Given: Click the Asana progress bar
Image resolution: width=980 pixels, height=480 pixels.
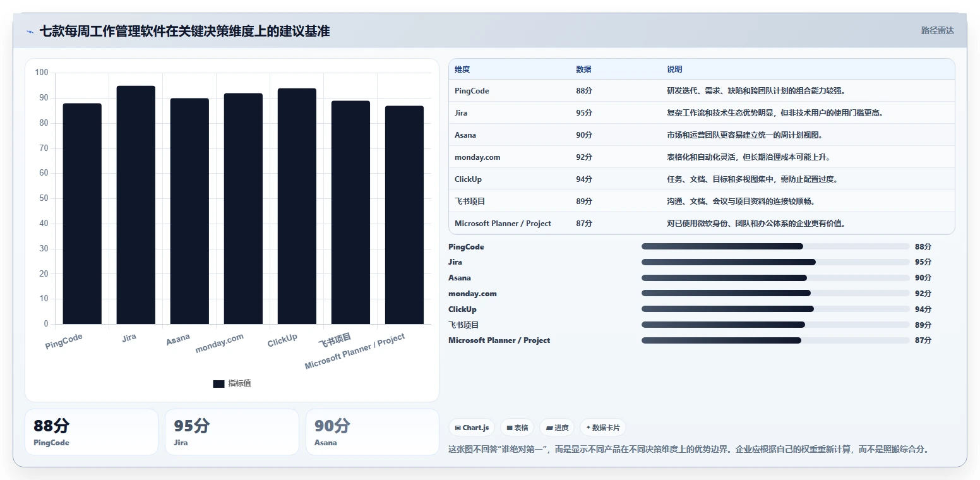Looking at the screenshot, I should (775, 278).
